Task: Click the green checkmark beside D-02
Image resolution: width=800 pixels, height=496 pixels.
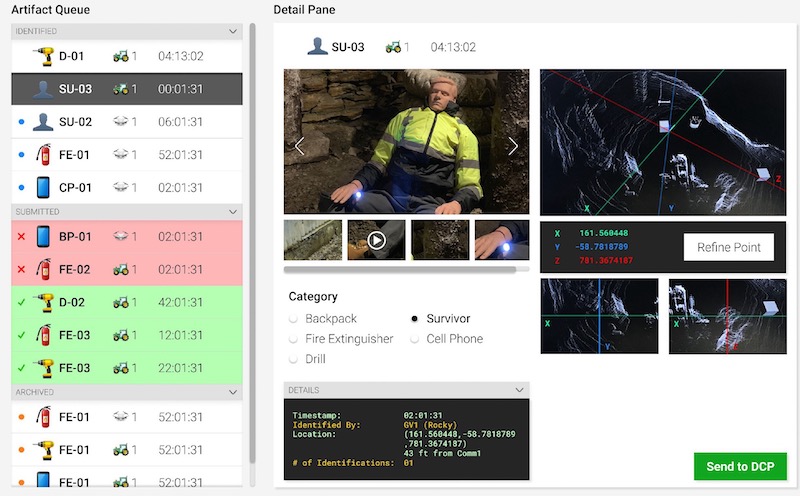Action: tap(21, 302)
